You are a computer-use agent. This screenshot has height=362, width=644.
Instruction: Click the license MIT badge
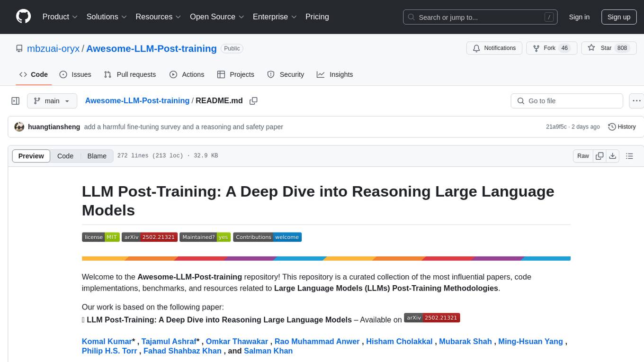click(100, 237)
